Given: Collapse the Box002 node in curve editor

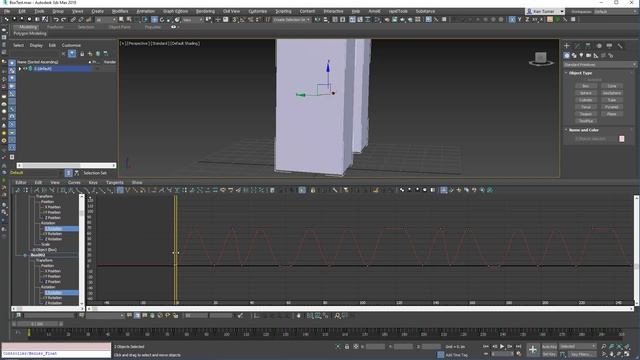Looking at the screenshot, I should [x=25, y=255].
